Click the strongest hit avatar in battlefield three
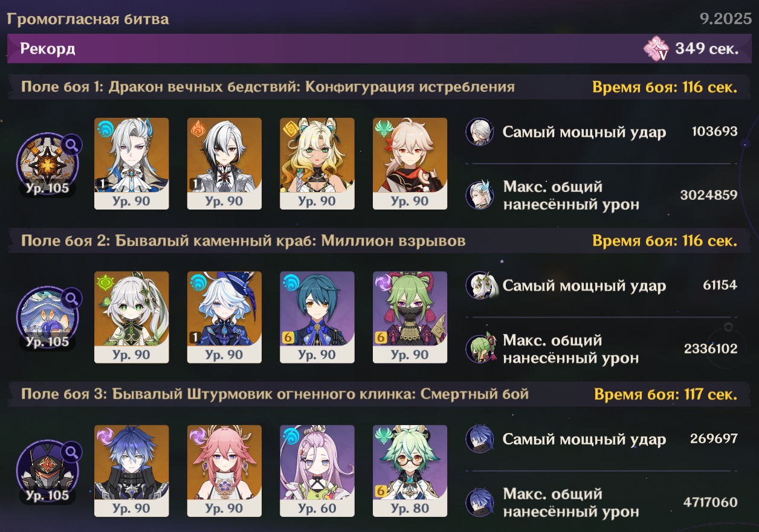 (x=478, y=439)
